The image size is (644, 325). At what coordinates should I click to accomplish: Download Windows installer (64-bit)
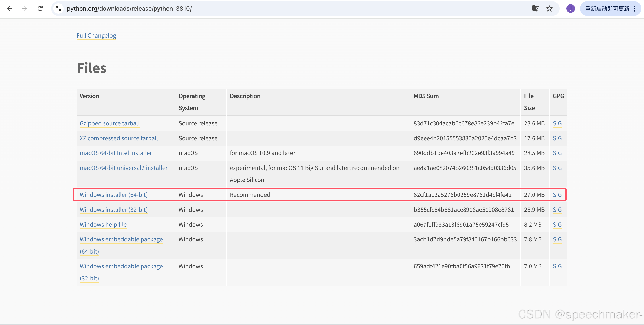(x=114, y=194)
